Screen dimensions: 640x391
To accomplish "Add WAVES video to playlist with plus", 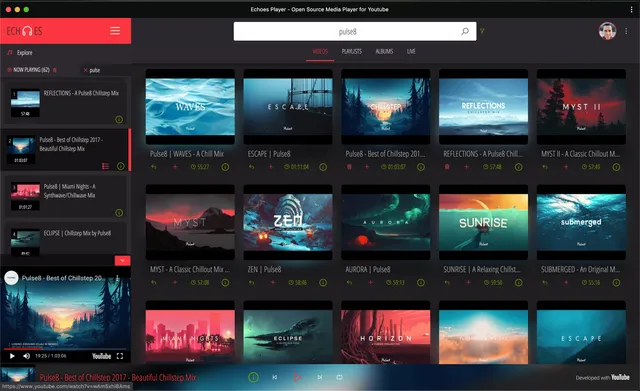I will [175, 167].
